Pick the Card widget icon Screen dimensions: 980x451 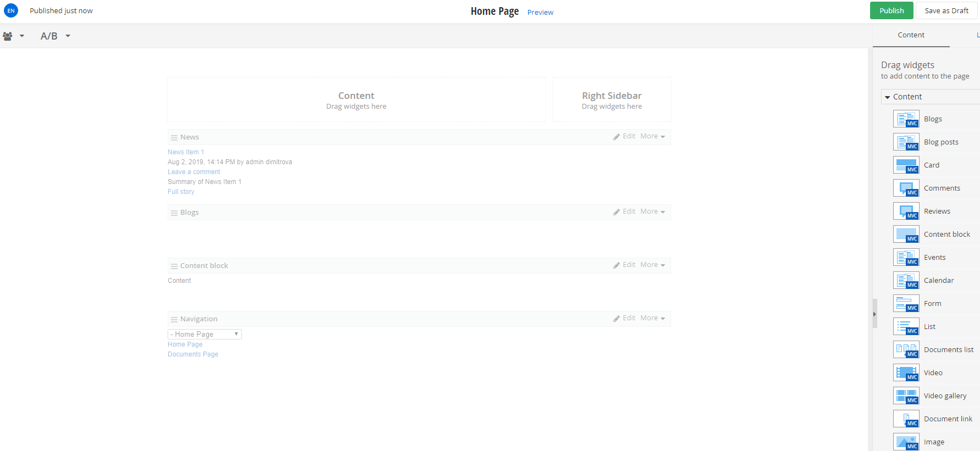tap(906, 165)
